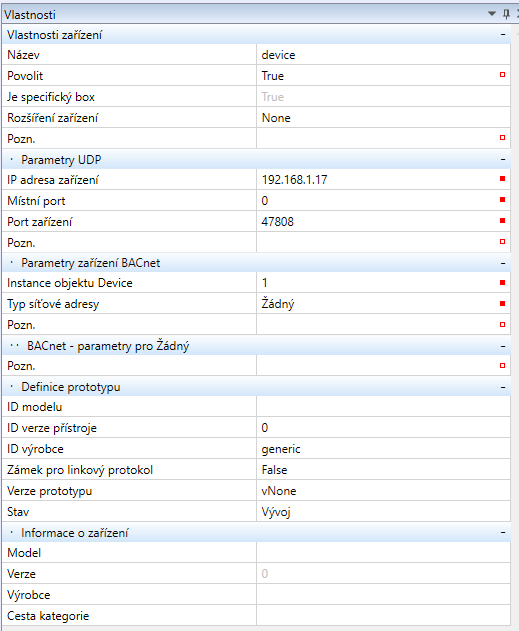
Task: Click red marker beside Instance objektu Device
Action: click(x=502, y=283)
